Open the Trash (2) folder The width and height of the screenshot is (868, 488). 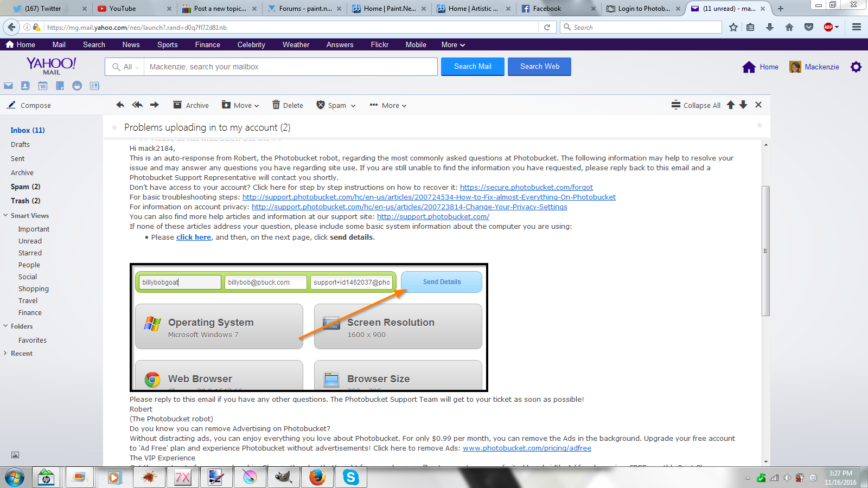tap(25, 201)
